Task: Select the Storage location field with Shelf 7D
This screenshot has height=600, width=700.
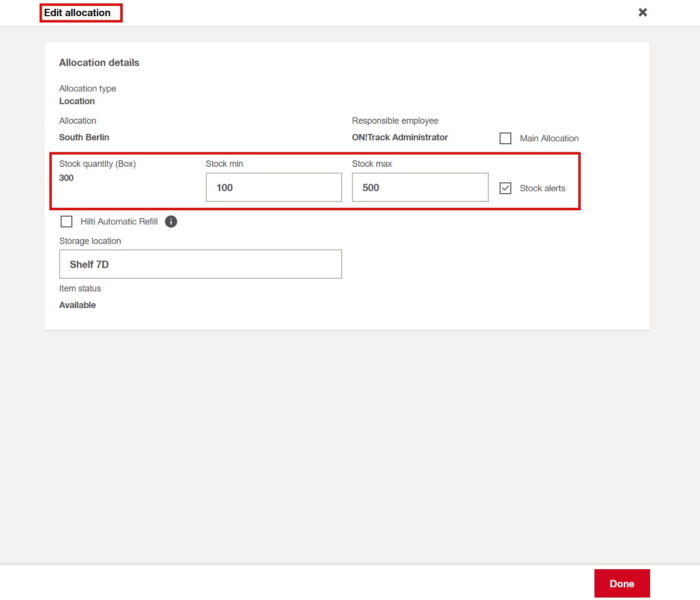Action: [x=200, y=264]
